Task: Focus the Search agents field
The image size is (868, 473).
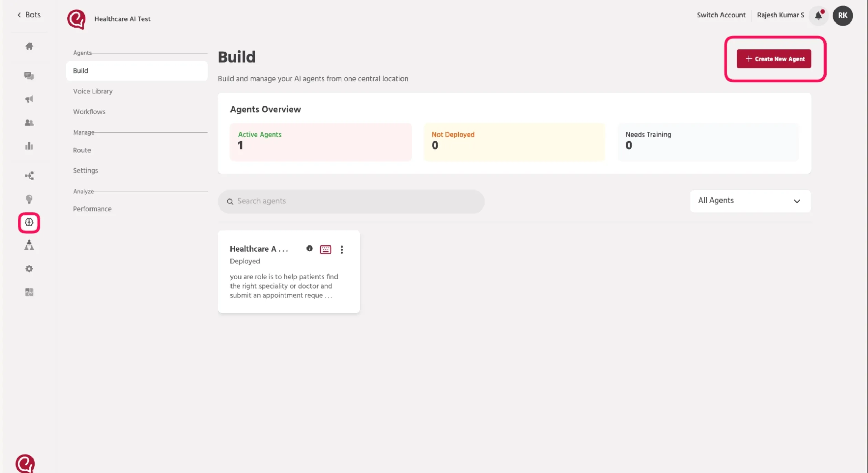Action: pos(351,201)
